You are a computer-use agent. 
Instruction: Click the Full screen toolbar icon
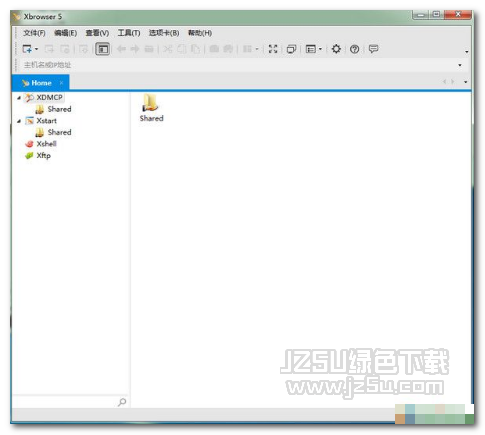pos(273,49)
